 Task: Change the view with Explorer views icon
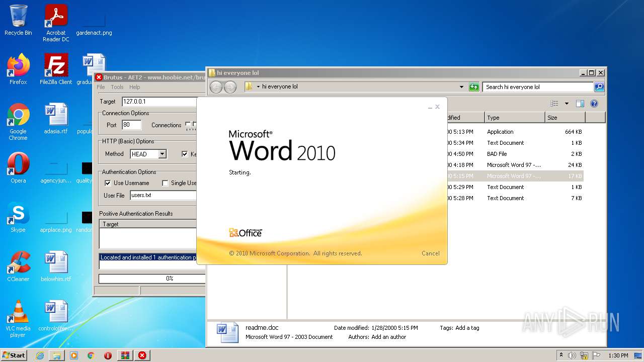pyautogui.click(x=554, y=104)
